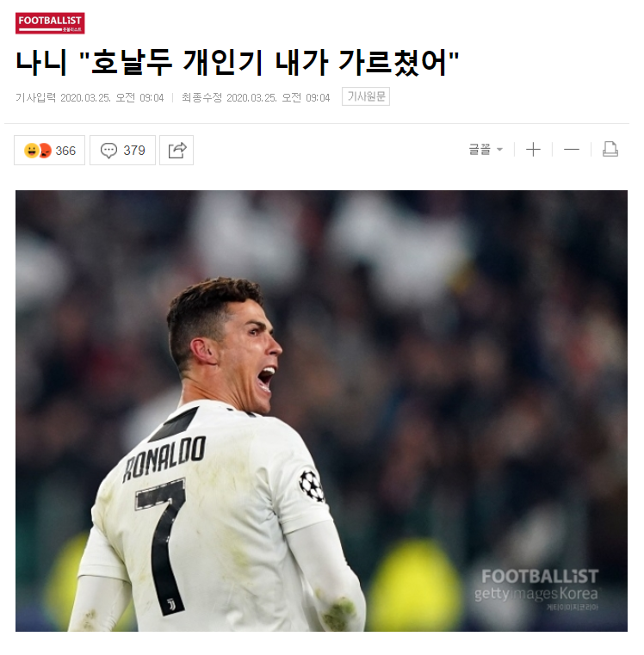
Task: Click the gettyimagesKorea watermark text
Action: click(536, 594)
